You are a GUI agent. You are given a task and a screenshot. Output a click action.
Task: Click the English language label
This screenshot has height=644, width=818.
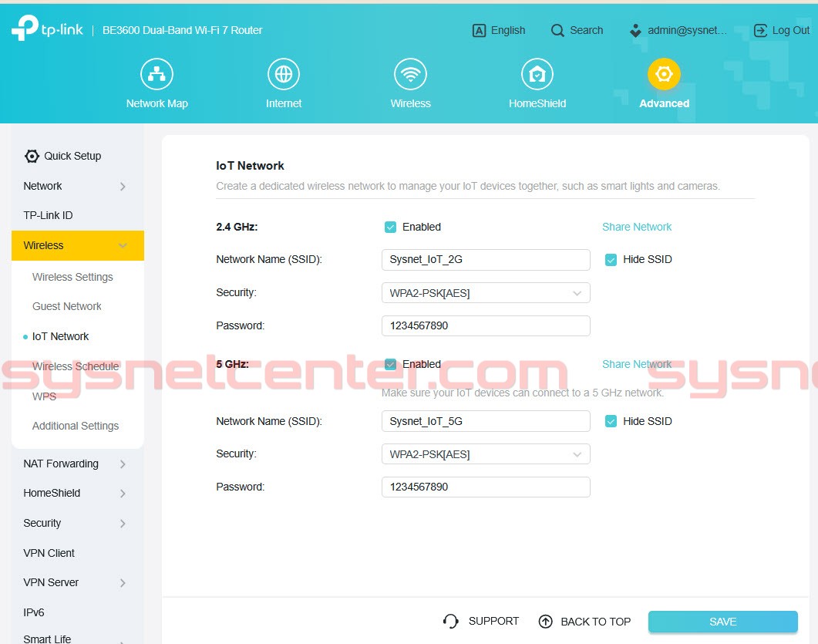click(x=508, y=30)
